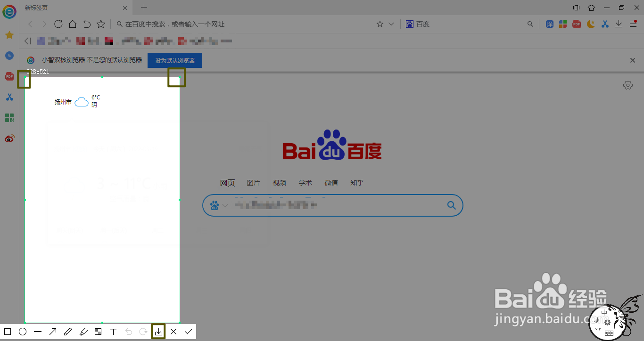644x341 pixels.
Task: Expand the address bar dropdown arrow
Action: tap(391, 24)
